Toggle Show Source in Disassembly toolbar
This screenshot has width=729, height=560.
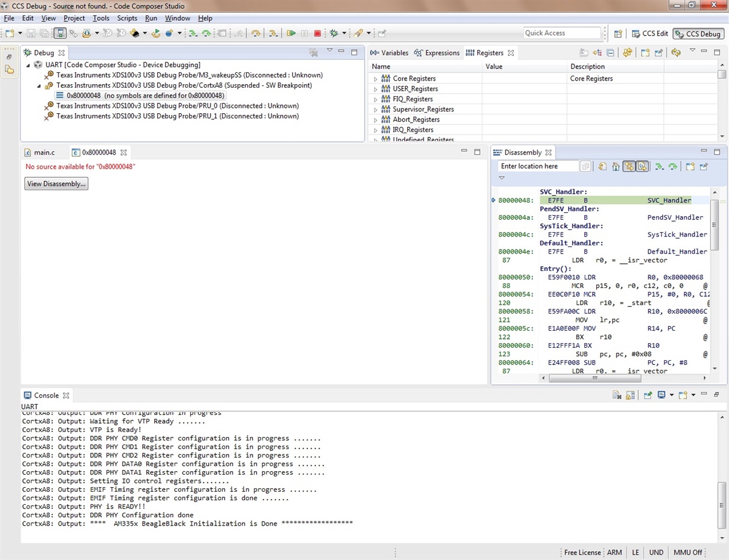point(642,167)
